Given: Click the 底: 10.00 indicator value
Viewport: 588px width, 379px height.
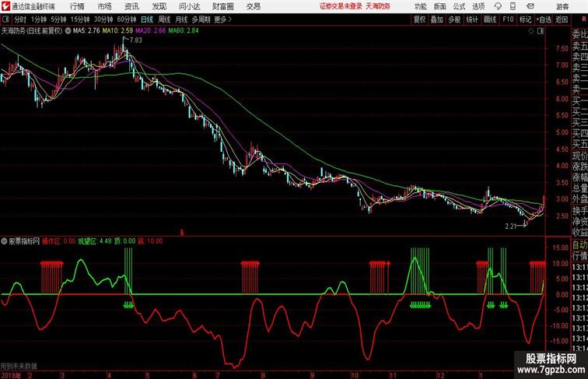Looking at the screenshot, I should (150, 241).
